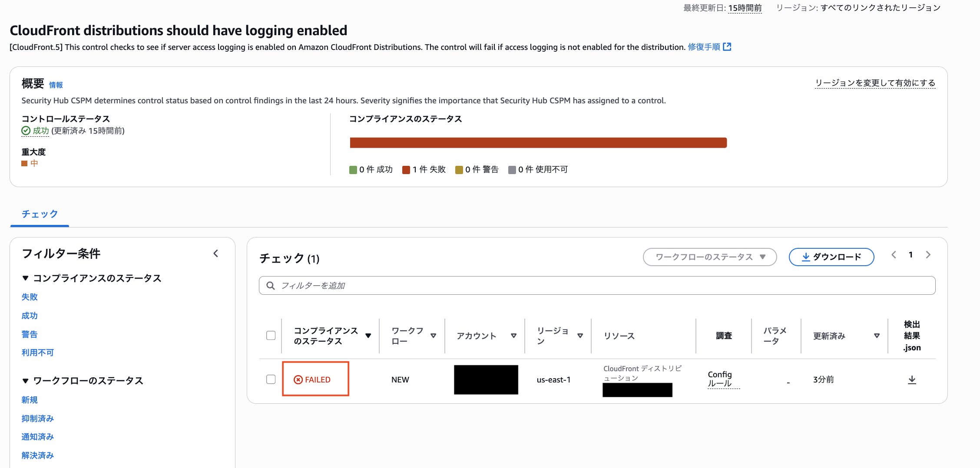Click the CloudFront logging control title
The width and height of the screenshot is (980, 468).
179,30
